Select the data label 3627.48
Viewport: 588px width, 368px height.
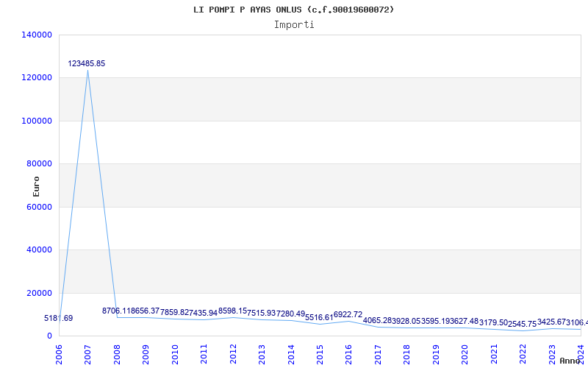(465, 321)
